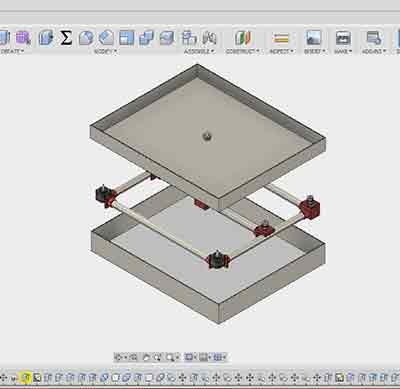Click the New Component icon in Assemble
This screenshot has width=400, height=389.
(189, 38)
